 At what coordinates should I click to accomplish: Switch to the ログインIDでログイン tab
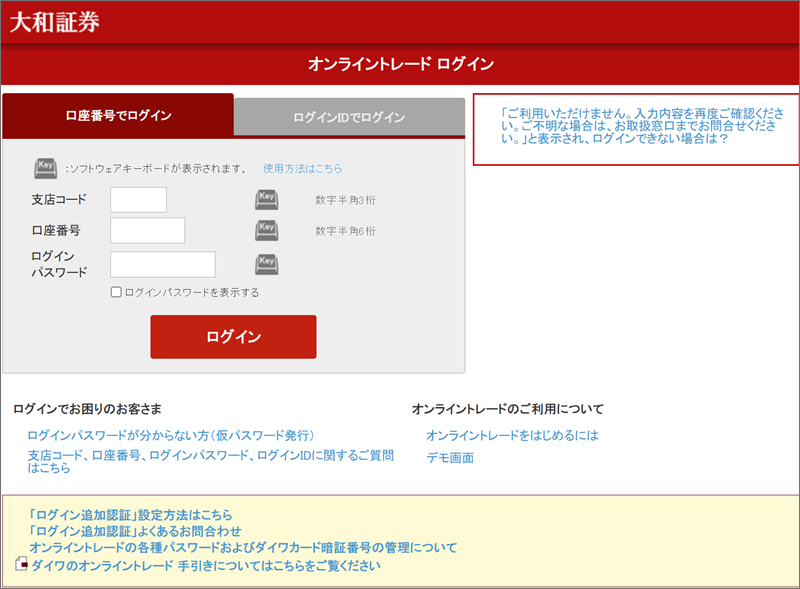(x=349, y=117)
